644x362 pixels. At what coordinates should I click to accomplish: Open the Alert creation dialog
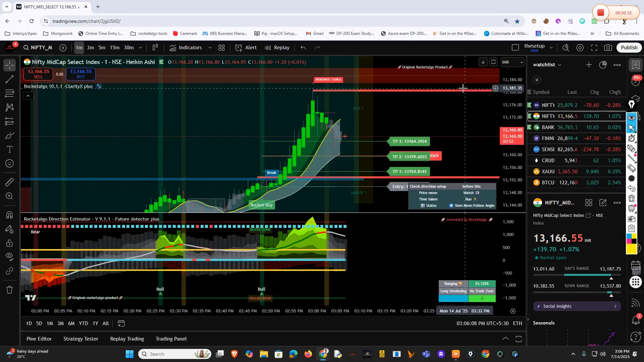tap(246, 48)
